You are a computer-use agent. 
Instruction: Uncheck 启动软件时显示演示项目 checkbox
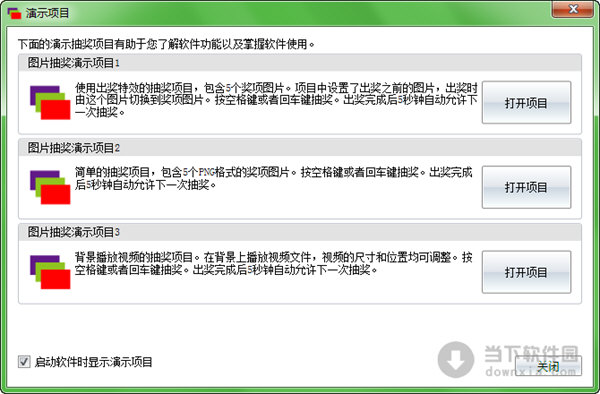(x=24, y=361)
